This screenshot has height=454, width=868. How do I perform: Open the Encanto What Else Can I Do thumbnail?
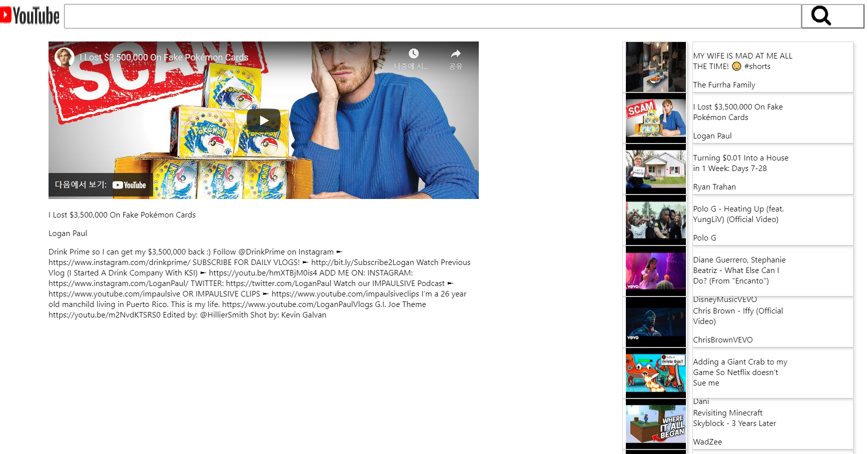[x=656, y=271]
